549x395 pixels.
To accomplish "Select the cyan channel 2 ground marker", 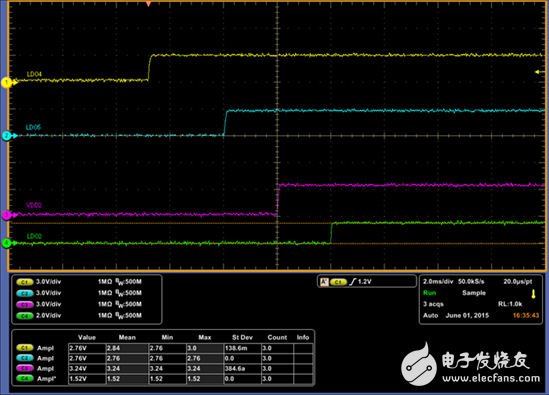I will coord(6,136).
